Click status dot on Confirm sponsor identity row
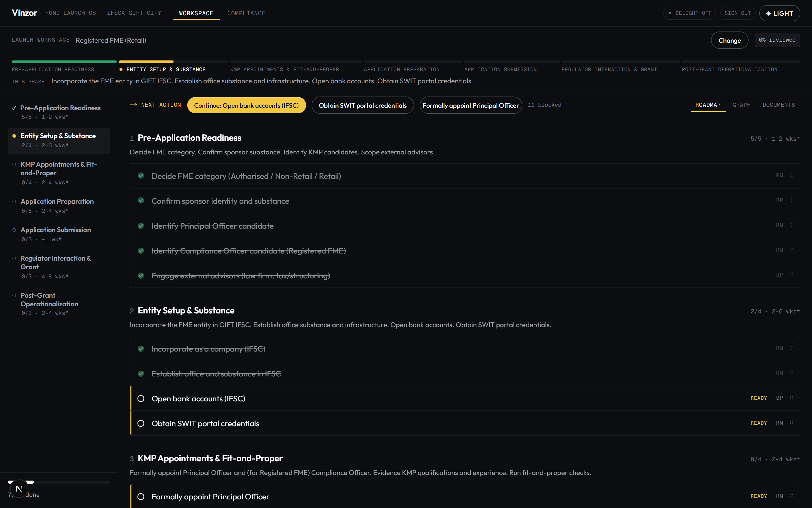The height and width of the screenshot is (508, 812). click(791, 200)
